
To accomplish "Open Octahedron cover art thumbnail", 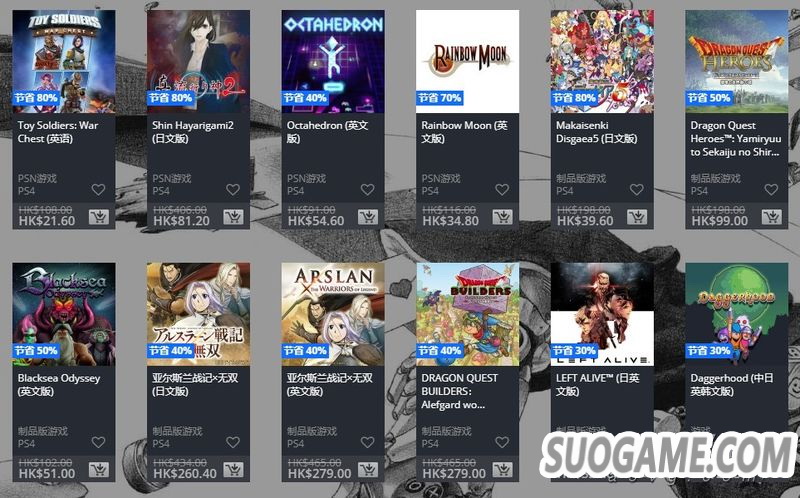I will click(333, 61).
